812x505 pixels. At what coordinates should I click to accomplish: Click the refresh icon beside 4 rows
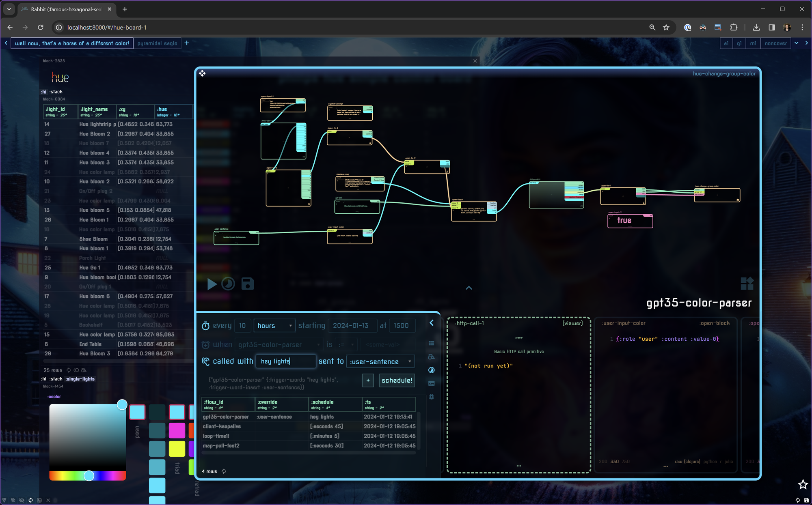[224, 471]
